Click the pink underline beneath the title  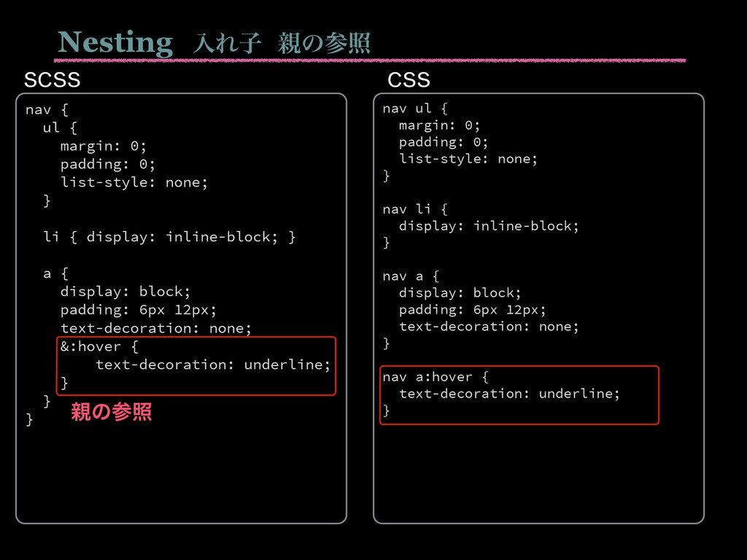click(x=370, y=61)
